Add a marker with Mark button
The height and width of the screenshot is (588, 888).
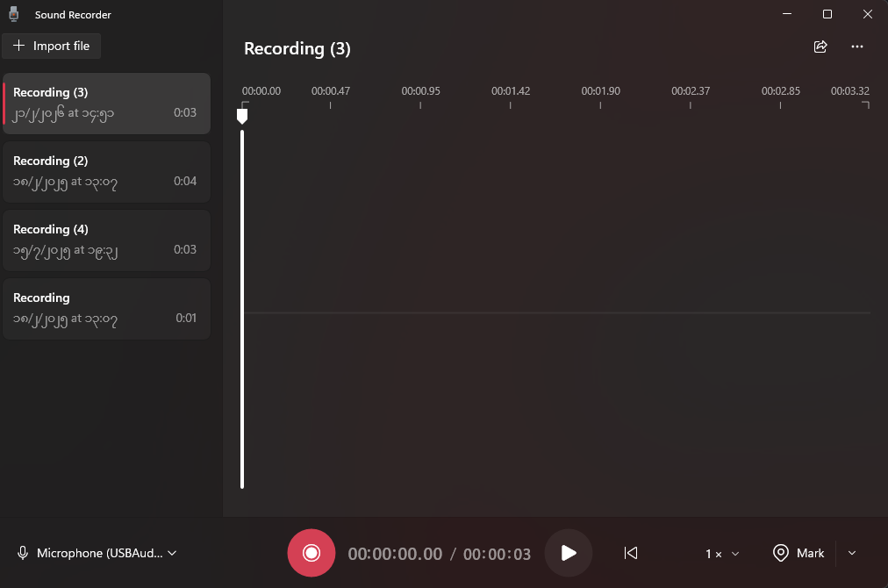(x=799, y=553)
